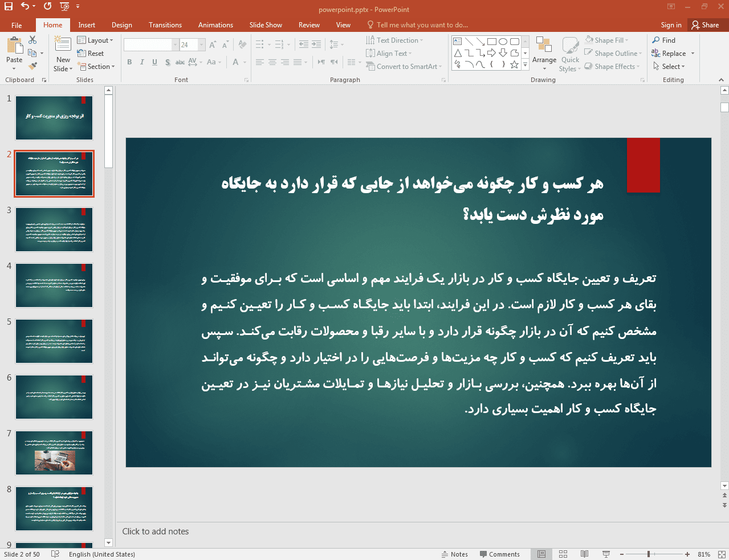The image size is (729, 560).
Task: Select slide 5 thumbnail in slide panel
Action: [54, 341]
